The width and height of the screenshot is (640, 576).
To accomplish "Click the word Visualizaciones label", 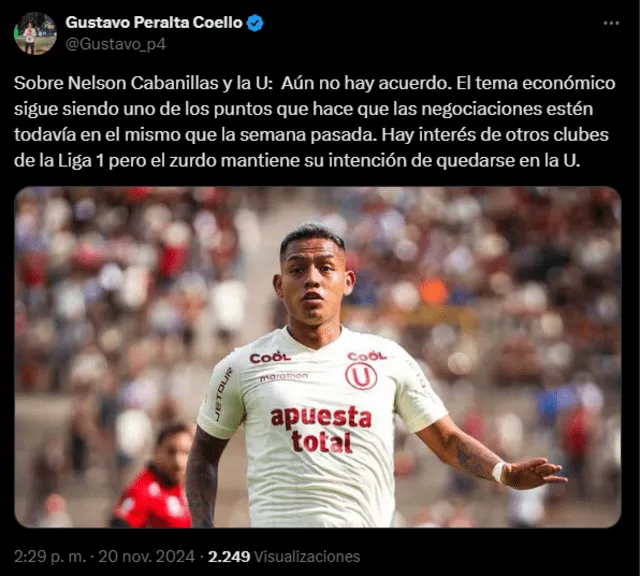I will 307,556.
